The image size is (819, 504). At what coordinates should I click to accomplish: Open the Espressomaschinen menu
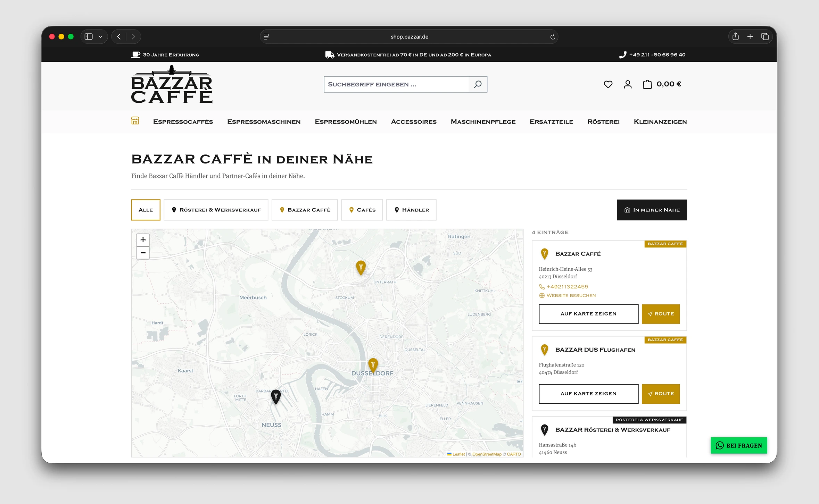point(264,122)
